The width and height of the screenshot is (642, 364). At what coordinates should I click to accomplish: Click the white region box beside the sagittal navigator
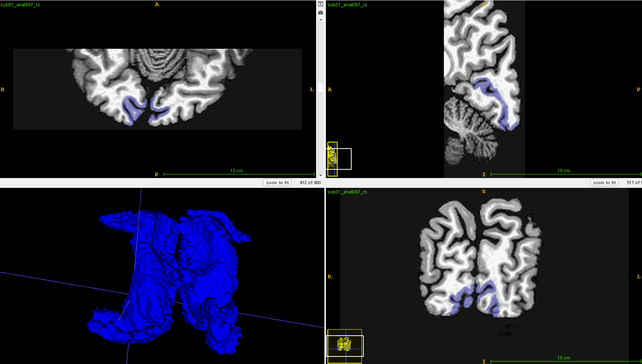tap(345, 159)
